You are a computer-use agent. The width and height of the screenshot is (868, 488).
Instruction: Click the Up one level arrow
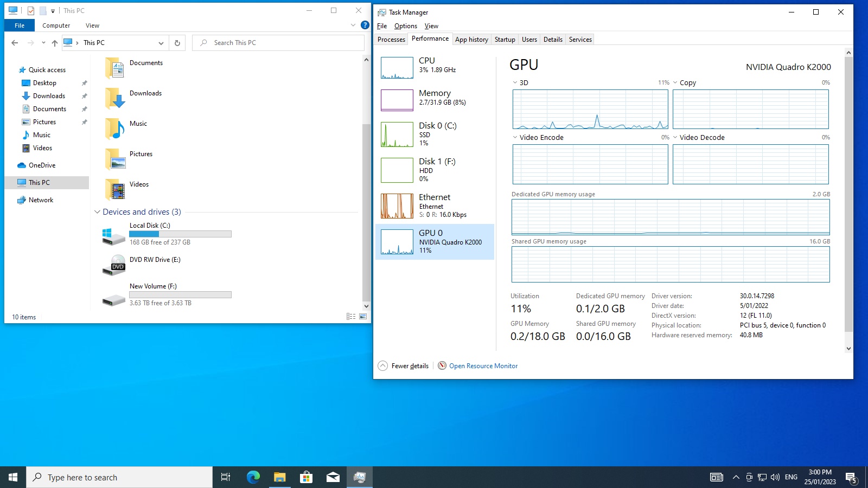[x=54, y=43]
